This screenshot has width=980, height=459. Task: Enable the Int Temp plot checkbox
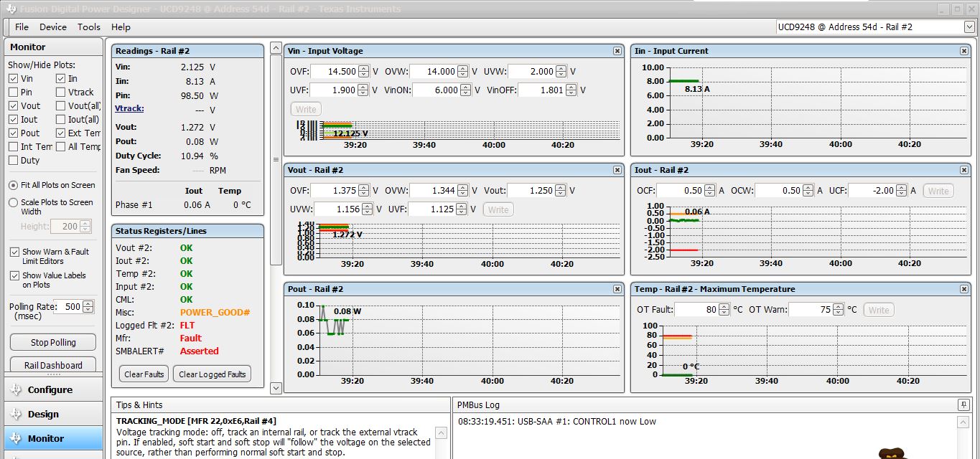14,146
